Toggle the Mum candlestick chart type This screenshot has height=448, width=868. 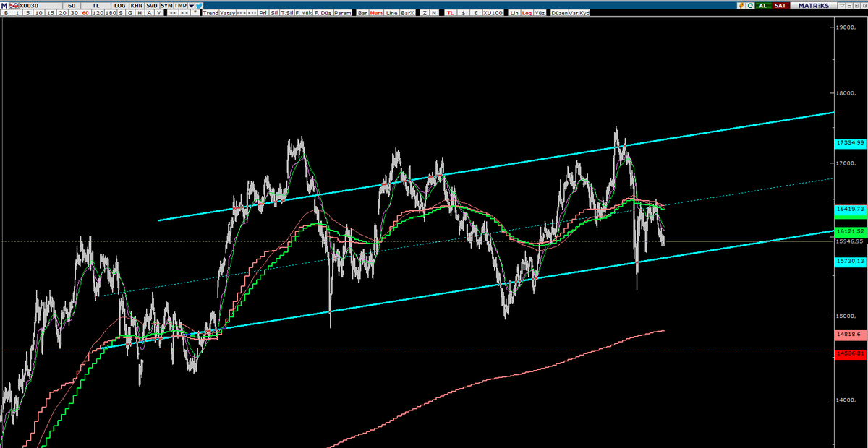(376, 13)
